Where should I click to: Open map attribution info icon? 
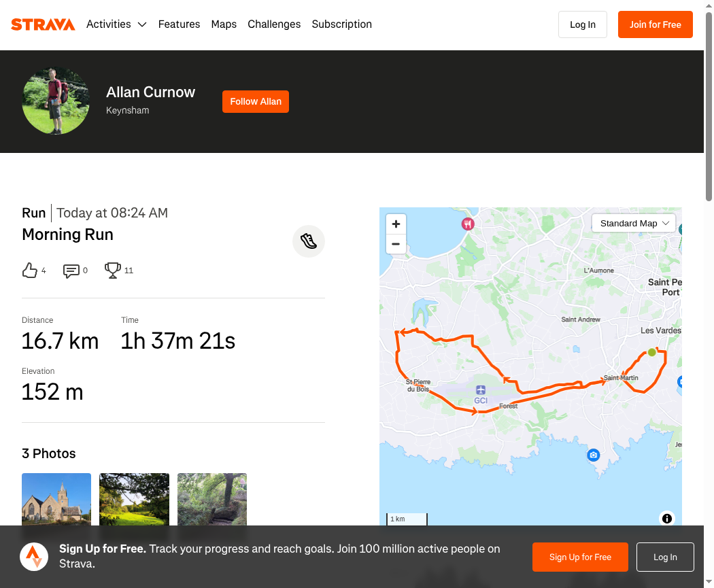tap(666, 519)
